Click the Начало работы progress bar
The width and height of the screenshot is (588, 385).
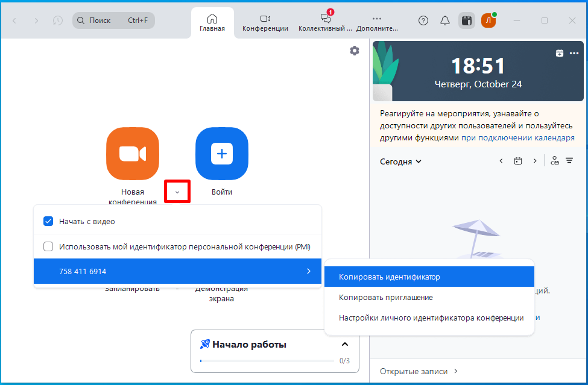point(267,361)
